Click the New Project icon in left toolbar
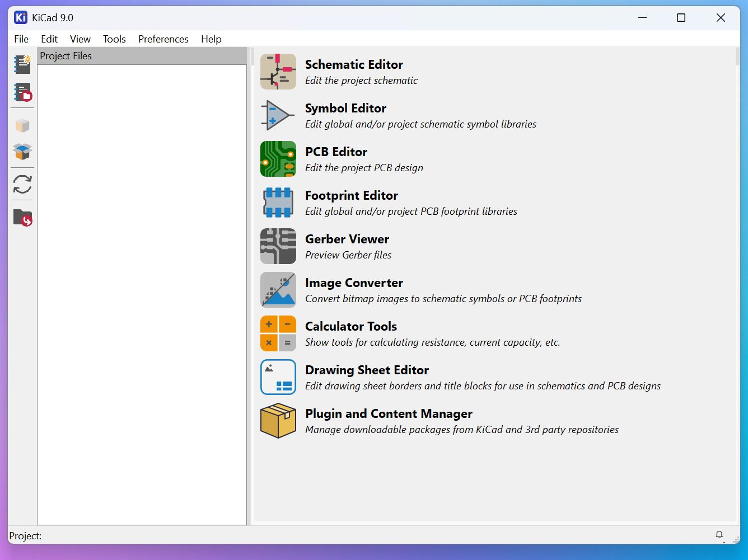This screenshot has height=560, width=748. click(22, 64)
